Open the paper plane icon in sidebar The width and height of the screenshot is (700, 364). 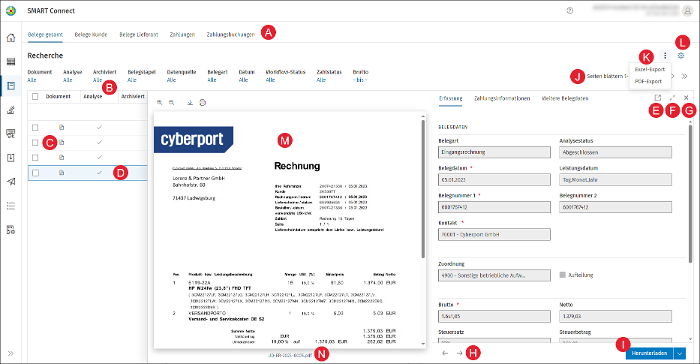click(x=11, y=181)
